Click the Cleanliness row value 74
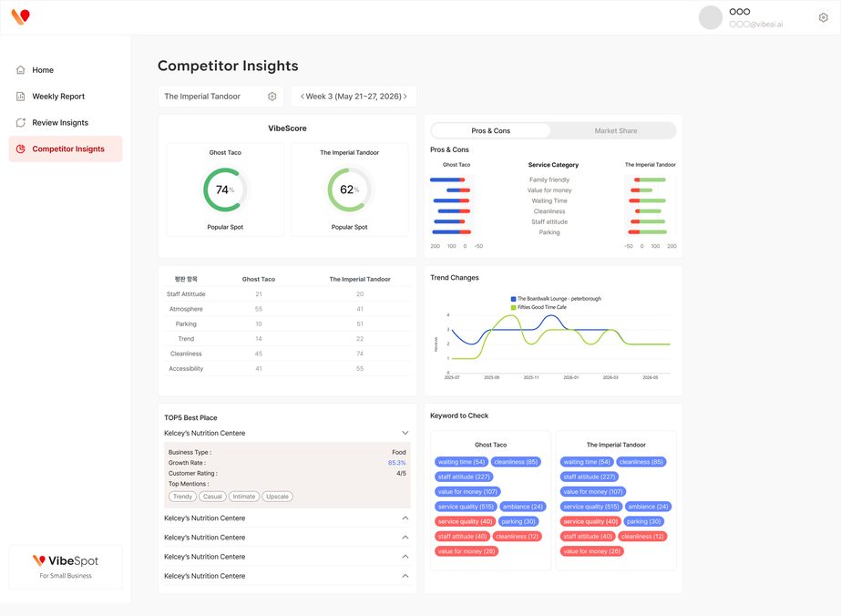Image resolution: width=841 pixels, height=616 pixels. coord(360,354)
